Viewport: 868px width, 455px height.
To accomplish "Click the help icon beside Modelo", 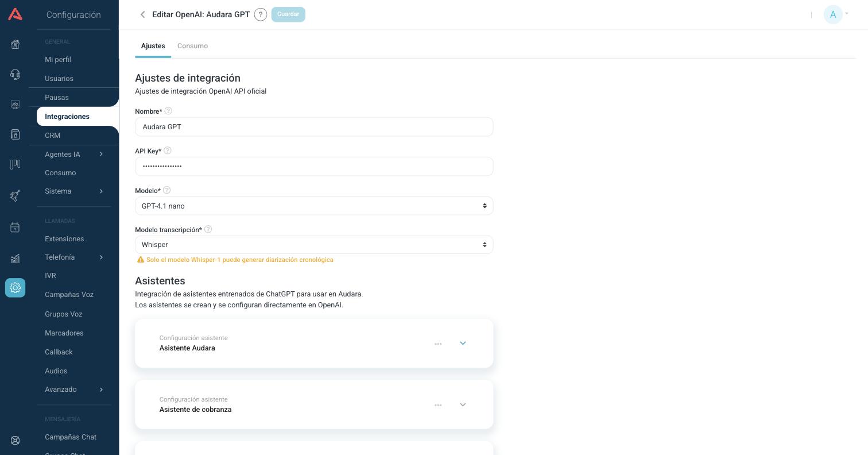I will click(167, 190).
